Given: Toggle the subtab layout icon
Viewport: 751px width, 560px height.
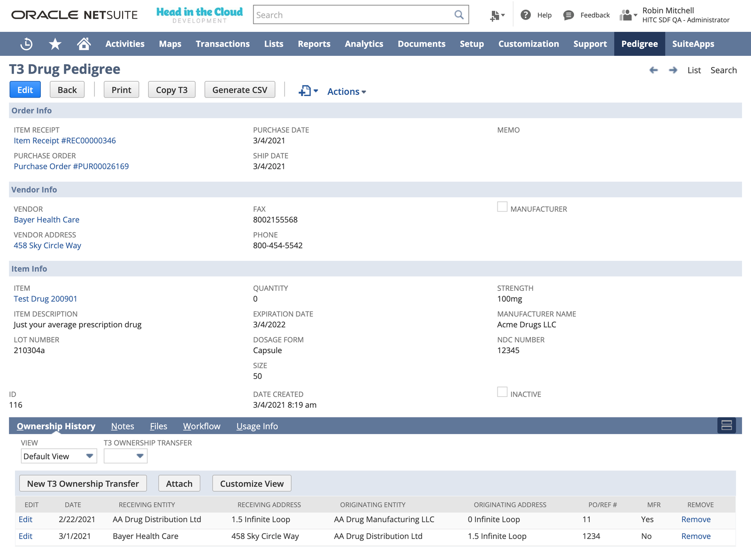Looking at the screenshot, I should tap(727, 425).
